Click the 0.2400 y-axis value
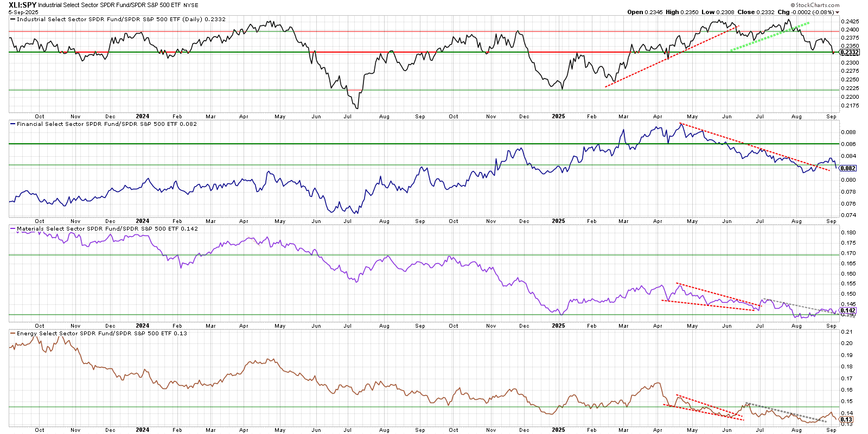868x434 pixels. [x=850, y=30]
